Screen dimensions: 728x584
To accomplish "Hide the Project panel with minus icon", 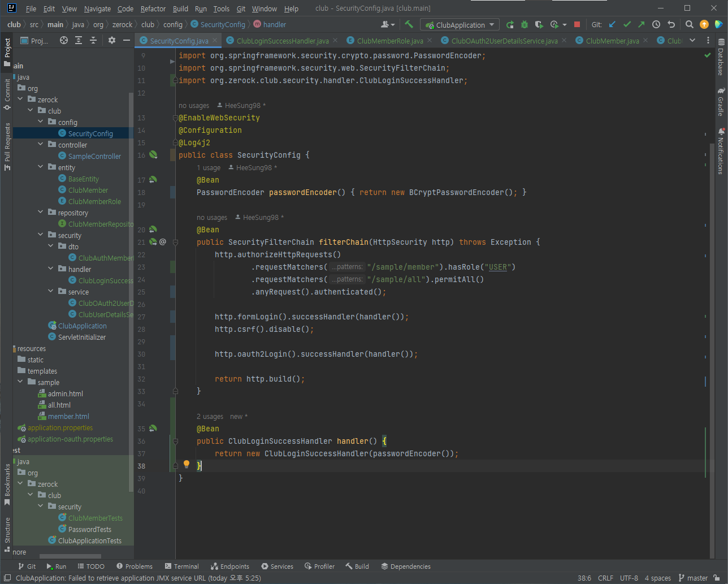I will pos(127,40).
